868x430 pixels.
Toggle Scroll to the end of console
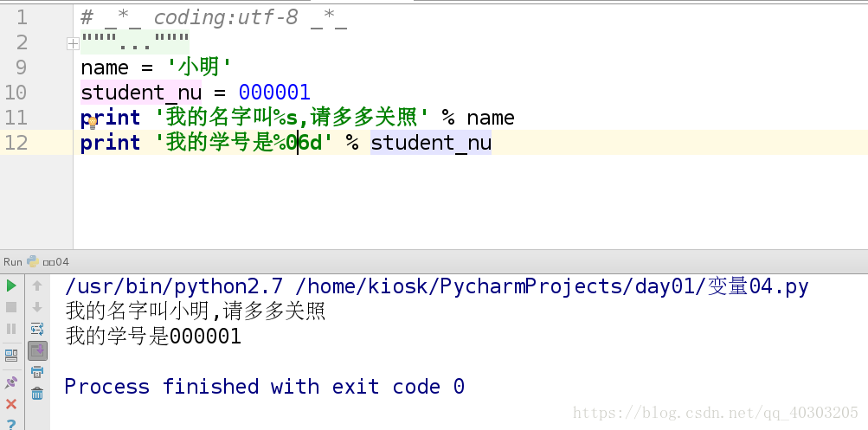click(37, 350)
